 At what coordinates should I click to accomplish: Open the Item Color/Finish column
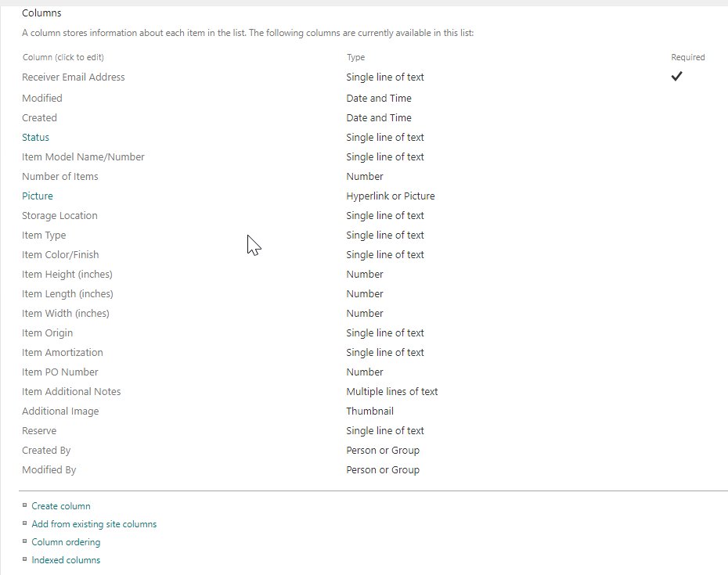60,254
